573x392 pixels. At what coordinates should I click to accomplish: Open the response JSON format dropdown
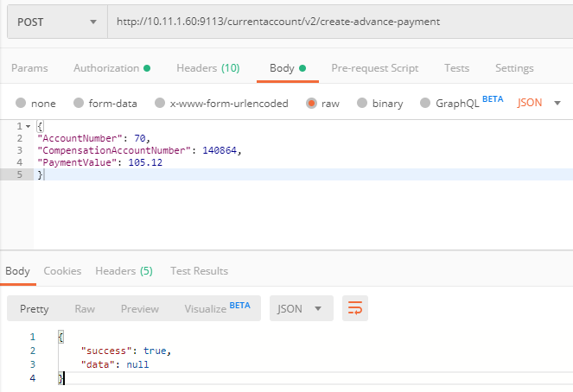(301, 308)
